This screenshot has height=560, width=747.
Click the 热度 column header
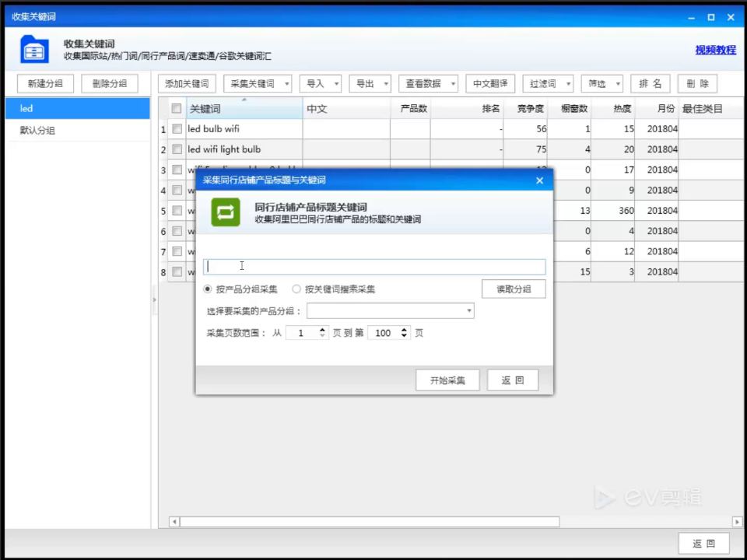(x=613, y=109)
